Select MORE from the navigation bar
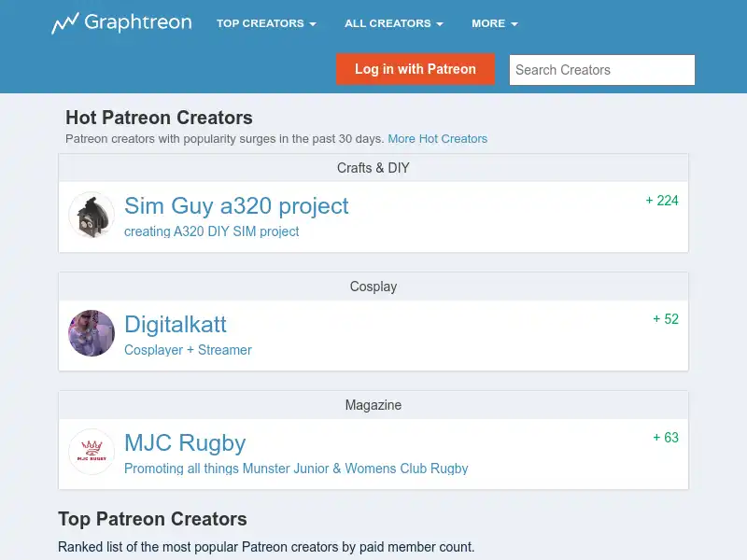The image size is (747, 560). point(494,23)
